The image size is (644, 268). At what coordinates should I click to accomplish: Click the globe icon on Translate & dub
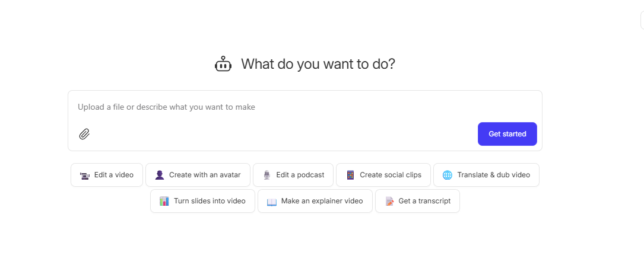tap(448, 175)
